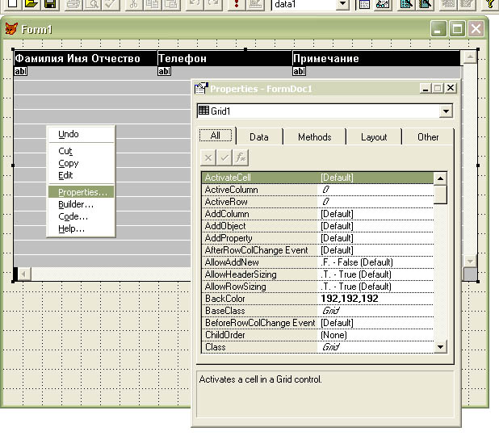Click the Open folder icon in toolbar
Image resolution: width=499 pixels, height=448 pixels.
pyautogui.click(x=31, y=4)
